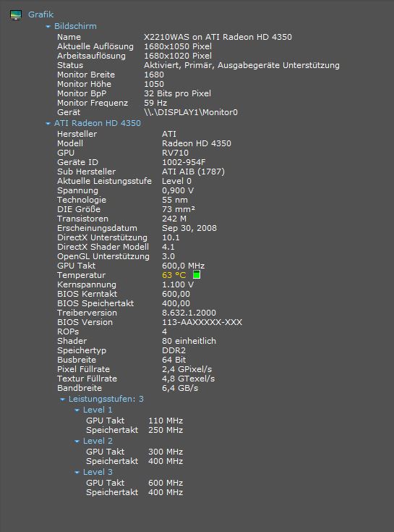The width and height of the screenshot is (394, 532).
Task: Click the Grafik monitor icon
Action: point(16,15)
